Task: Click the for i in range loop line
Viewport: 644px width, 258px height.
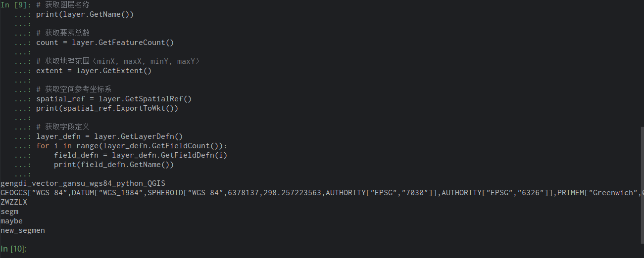Action: [132, 146]
